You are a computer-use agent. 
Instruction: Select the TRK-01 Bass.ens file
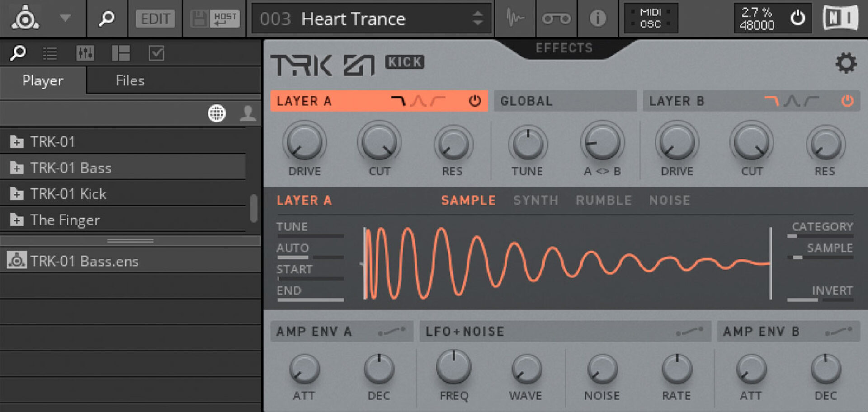pyautogui.click(x=130, y=261)
